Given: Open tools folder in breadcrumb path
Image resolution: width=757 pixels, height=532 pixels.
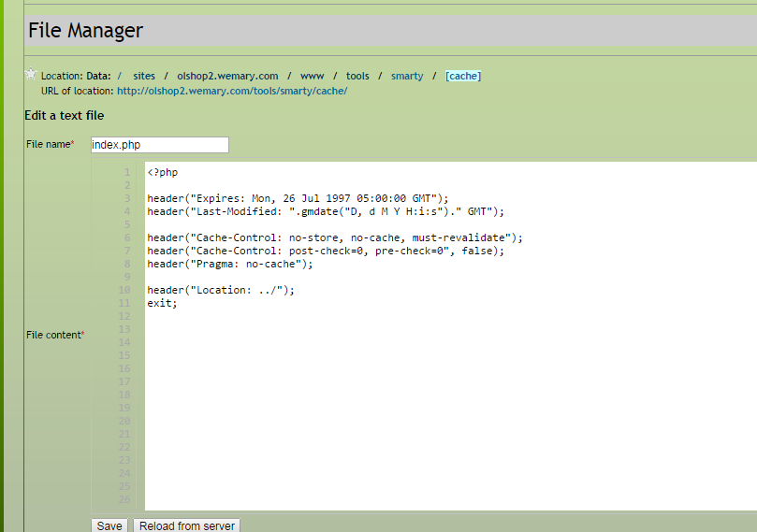Looking at the screenshot, I should point(357,76).
